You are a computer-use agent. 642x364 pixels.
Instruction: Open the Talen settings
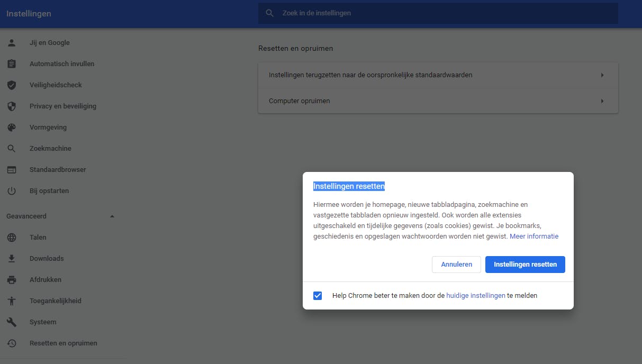38,238
